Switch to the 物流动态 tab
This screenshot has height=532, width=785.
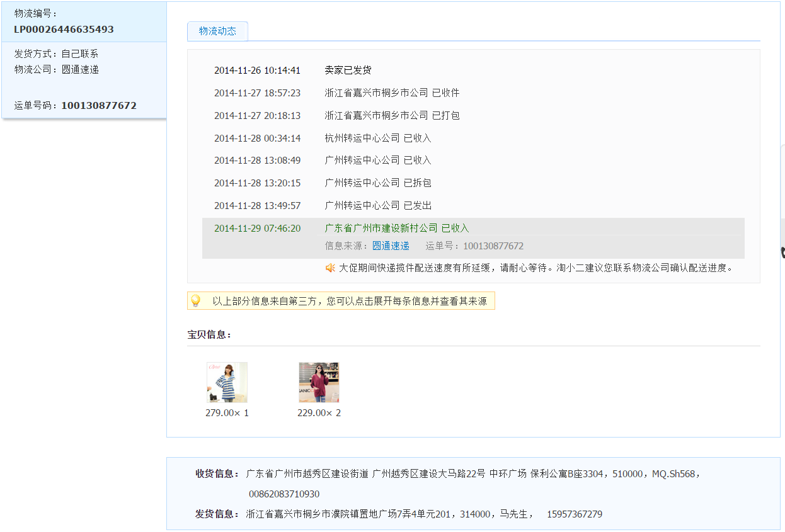pos(217,31)
